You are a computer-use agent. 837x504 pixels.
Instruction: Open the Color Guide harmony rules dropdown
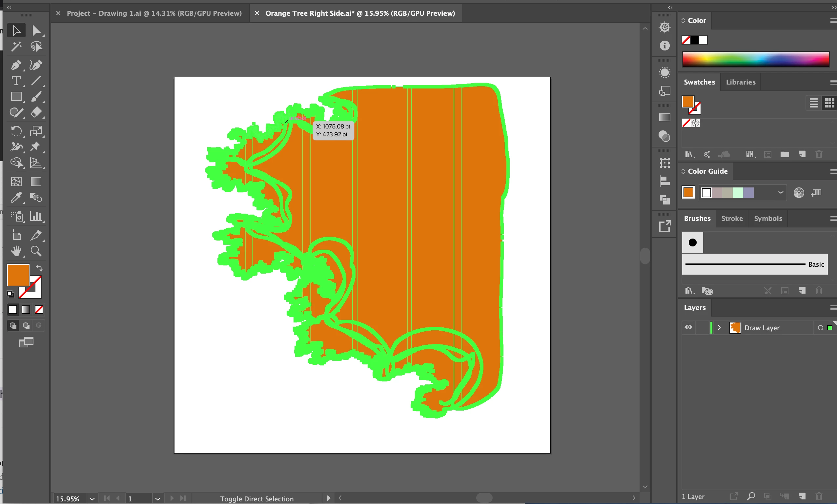click(781, 192)
